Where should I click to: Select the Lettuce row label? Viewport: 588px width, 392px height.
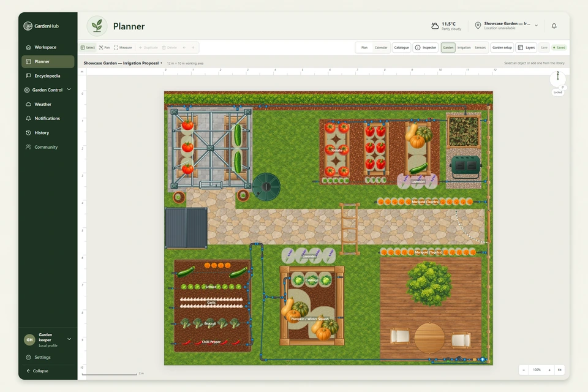click(x=211, y=287)
